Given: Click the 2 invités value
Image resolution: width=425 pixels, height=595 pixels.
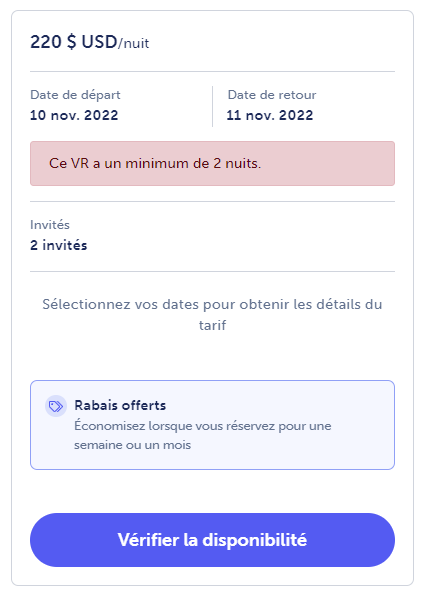Looking at the screenshot, I should pyautogui.click(x=59, y=245).
